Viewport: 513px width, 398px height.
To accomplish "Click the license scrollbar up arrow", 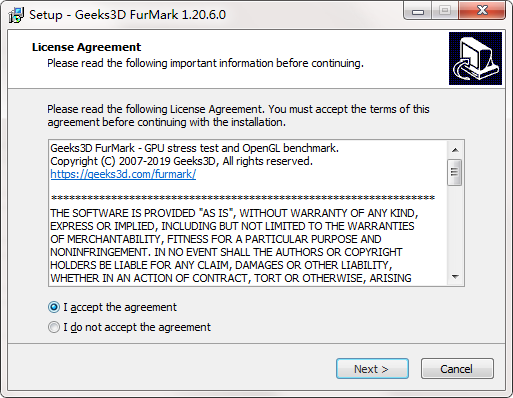I will [x=455, y=150].
